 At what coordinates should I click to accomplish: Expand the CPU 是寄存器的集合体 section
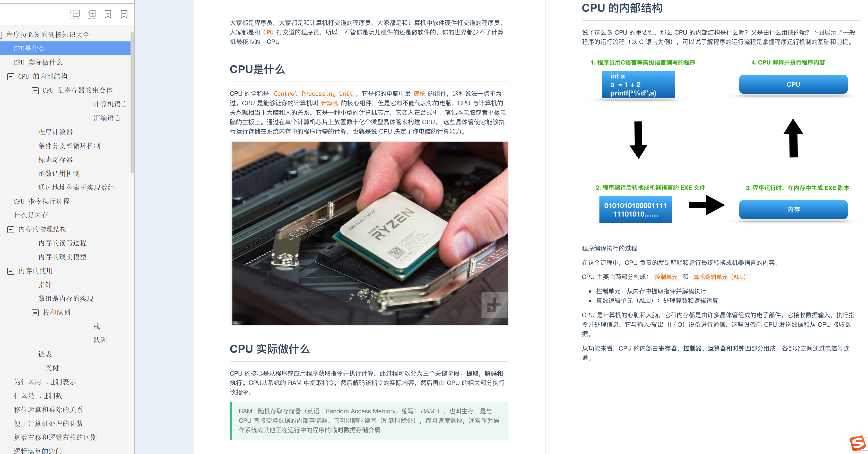35,90
